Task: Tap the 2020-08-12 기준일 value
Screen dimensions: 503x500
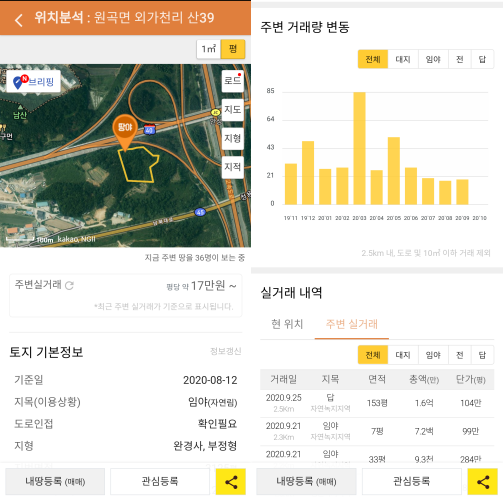Action: 210,380
